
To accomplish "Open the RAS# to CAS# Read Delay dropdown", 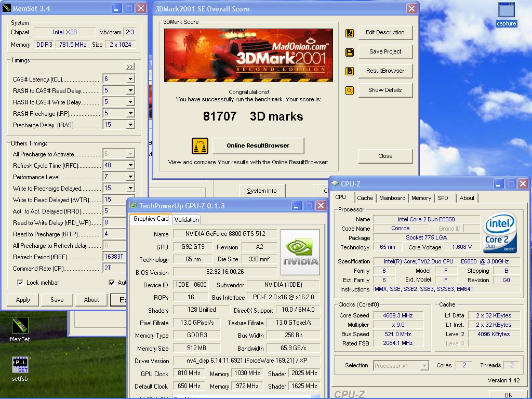I will (x=130, y=90).
